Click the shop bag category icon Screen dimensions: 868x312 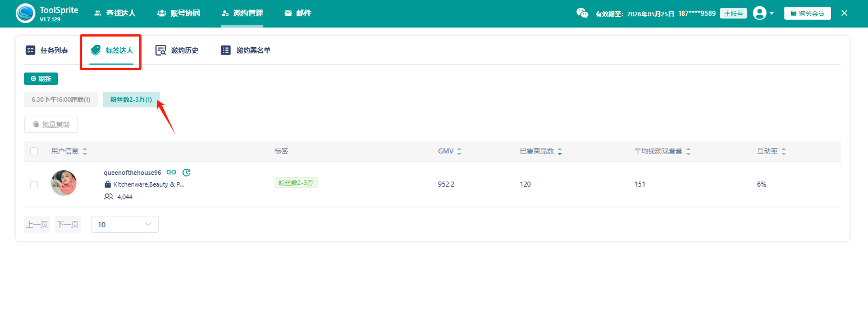[x=108, y=184]
